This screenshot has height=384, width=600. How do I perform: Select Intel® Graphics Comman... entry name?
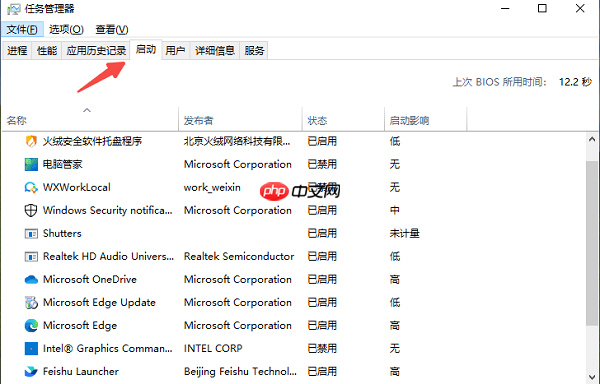108,348
